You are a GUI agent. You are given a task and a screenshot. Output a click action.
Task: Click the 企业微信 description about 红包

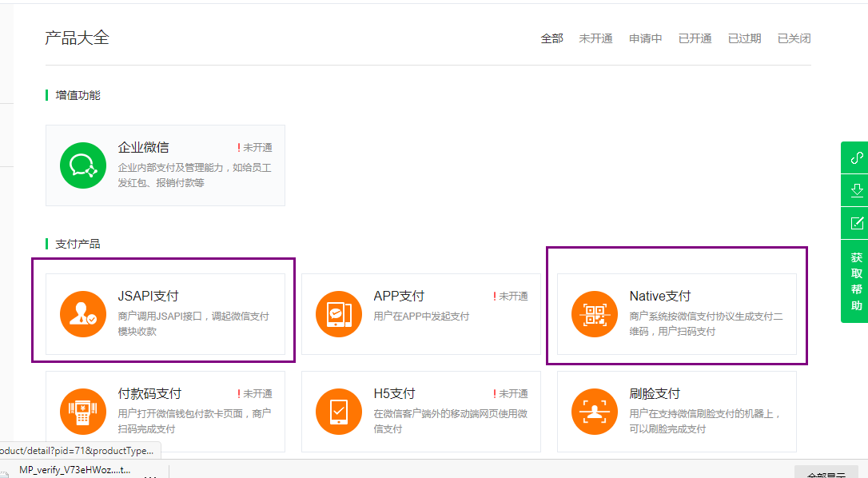(x=194, y=175)
